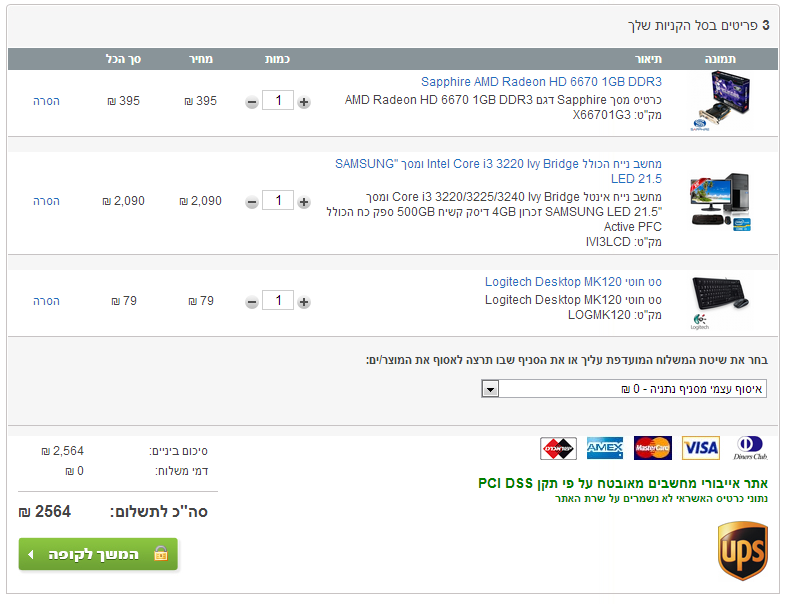Decrease quantity of Sapphire Radeon HD 6670
The height and width of the screenshot is (604, 785).
pos(251,102)
